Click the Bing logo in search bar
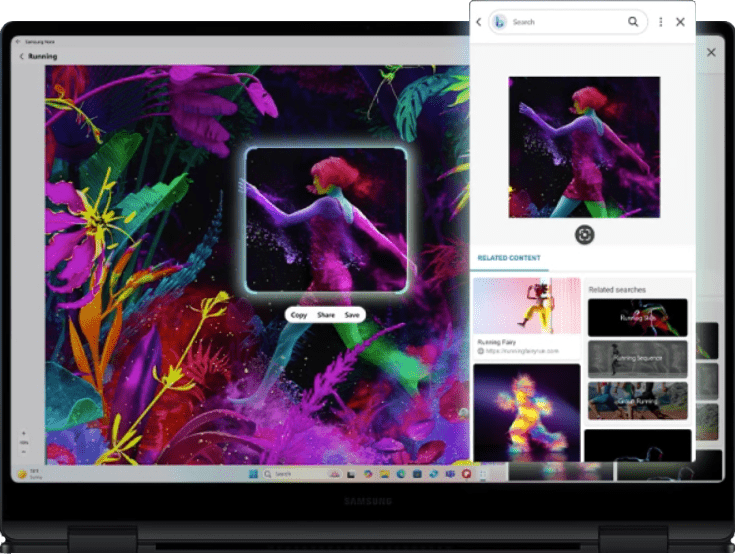Screen dimensions: 735x555 click(501, 22)
